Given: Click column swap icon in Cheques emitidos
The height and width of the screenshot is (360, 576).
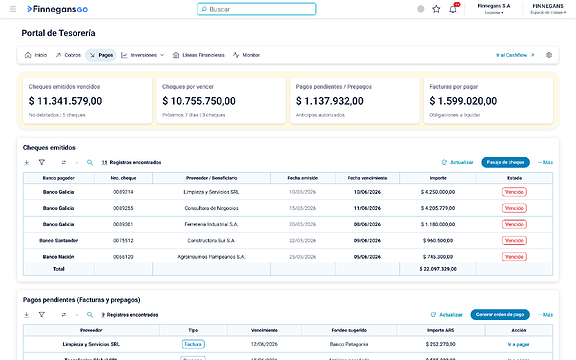Looking at the screenshot, I should point(64,162).
